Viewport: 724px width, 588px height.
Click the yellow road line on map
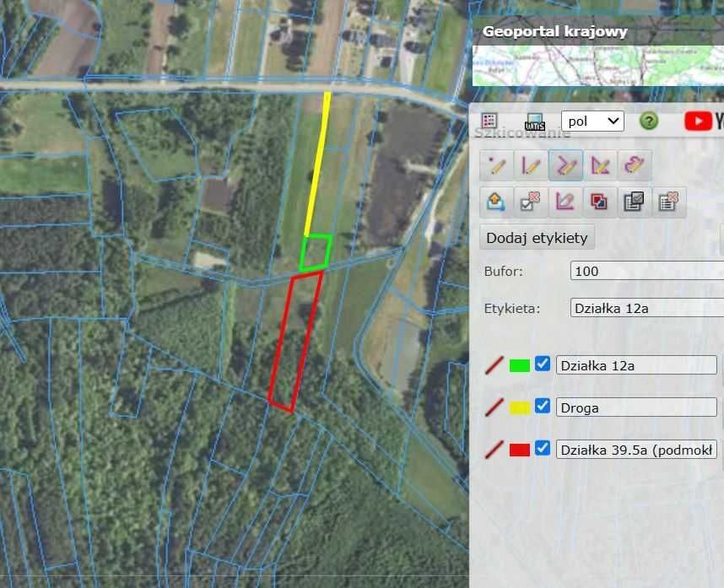pos(317,164)
